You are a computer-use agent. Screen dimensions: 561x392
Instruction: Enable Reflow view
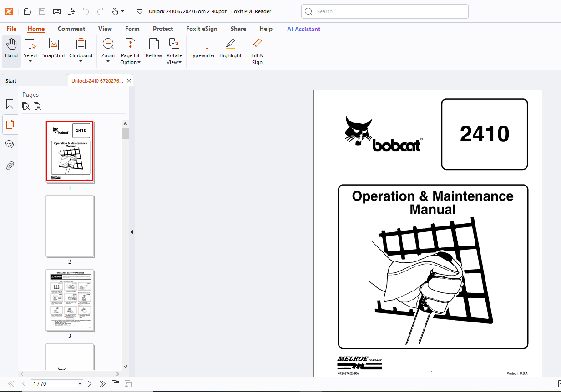click(154, 49)
